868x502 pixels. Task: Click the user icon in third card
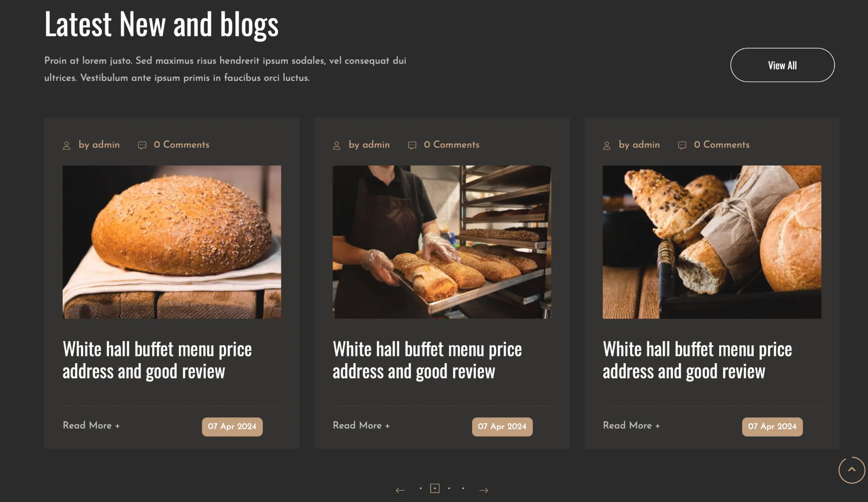click(607, 145)
